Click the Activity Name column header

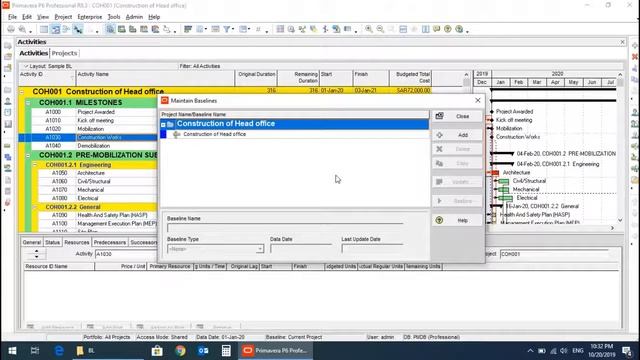(155, 78)
